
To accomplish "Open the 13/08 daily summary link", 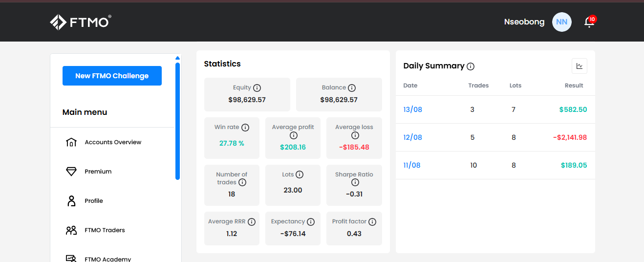I will (x=412, y=109).
